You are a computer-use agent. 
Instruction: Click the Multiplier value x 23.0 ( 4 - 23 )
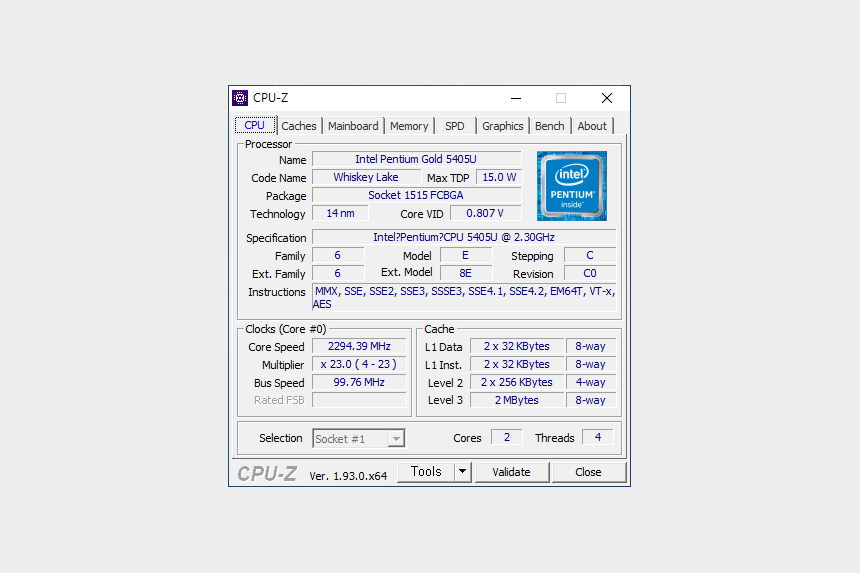click(359, 364)
